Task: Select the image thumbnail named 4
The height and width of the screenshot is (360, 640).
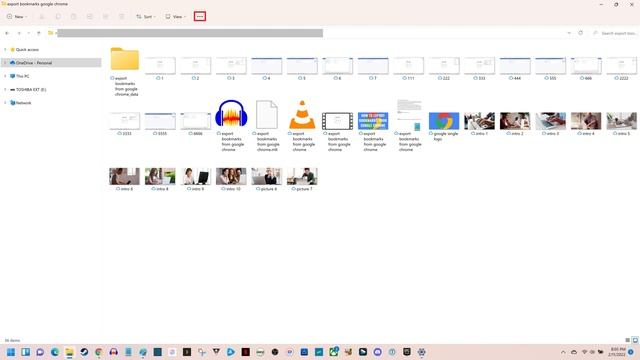Action: tap(267, 66)
